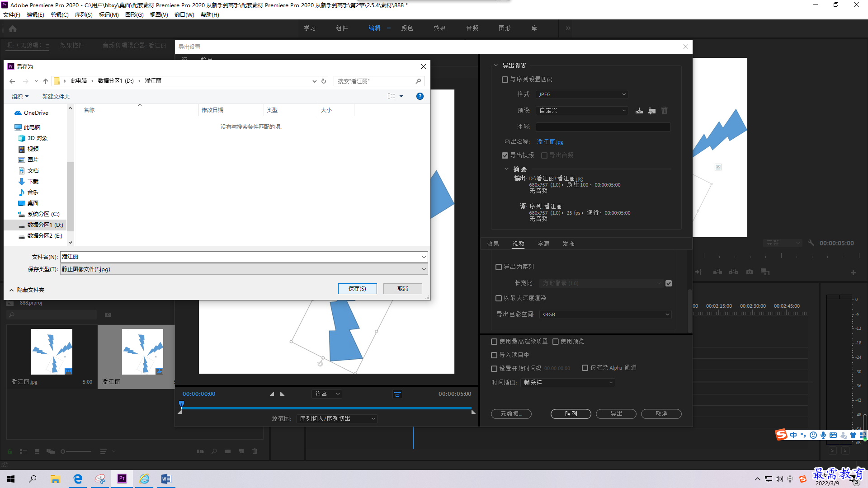Collapse the Export Settings section
Screen dimensions: 868x488
[x=495, y=66]
